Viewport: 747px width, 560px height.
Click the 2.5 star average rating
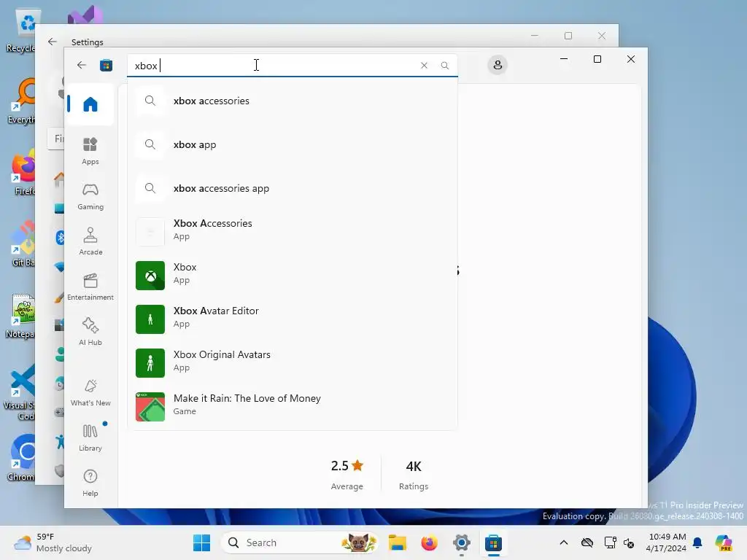[347, 474]
